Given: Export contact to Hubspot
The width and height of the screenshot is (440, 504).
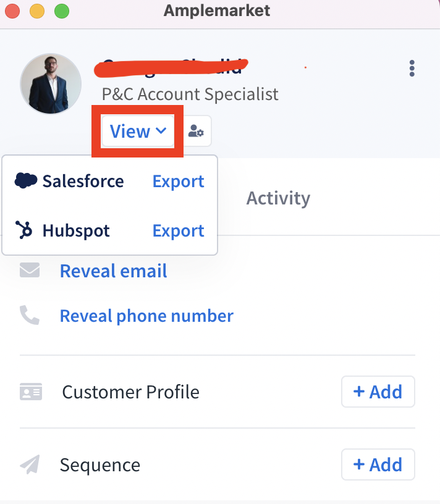Looking at the screenshot, I should pyautogui.click(x=178, y=231).
